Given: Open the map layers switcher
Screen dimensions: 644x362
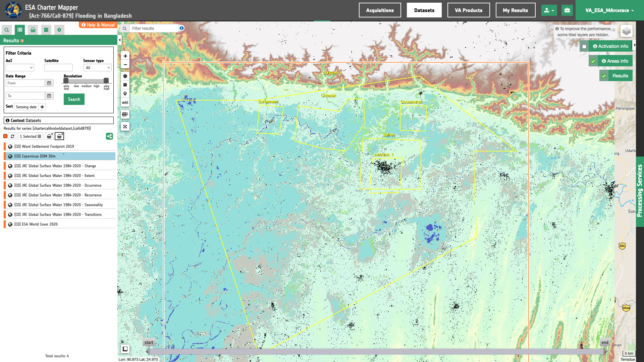Looking at the screenshot, I should click(627, 31).
